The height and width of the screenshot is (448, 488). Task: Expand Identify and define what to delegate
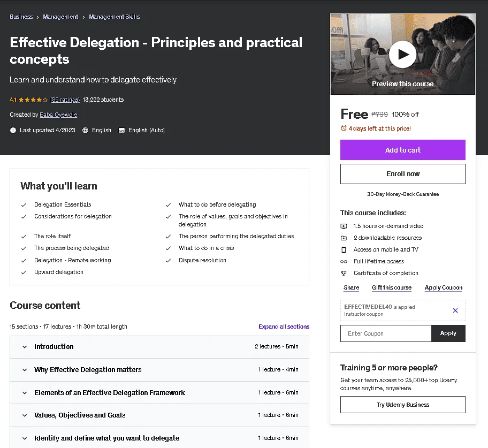click(159, 438)
